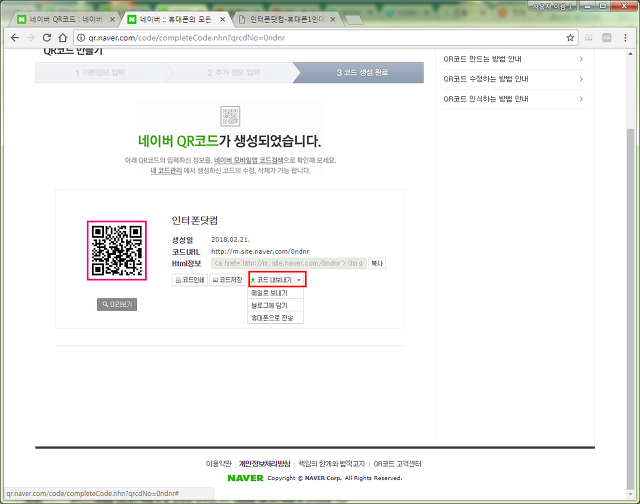Bookmark this page with the star icon
Image resolution: width=640 pixels, height=504 pixels.
570,38
